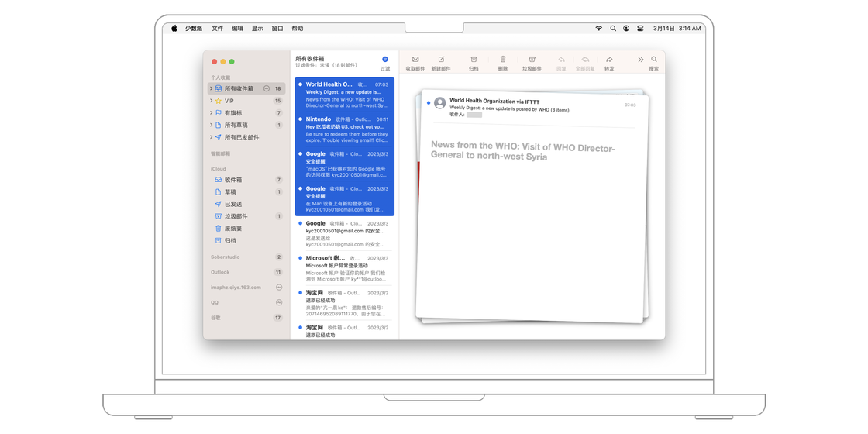Open the 搜索 search magnifier in the toolbar
The image size is (868, 434).
pyautogui.click(x=654, y=60)
